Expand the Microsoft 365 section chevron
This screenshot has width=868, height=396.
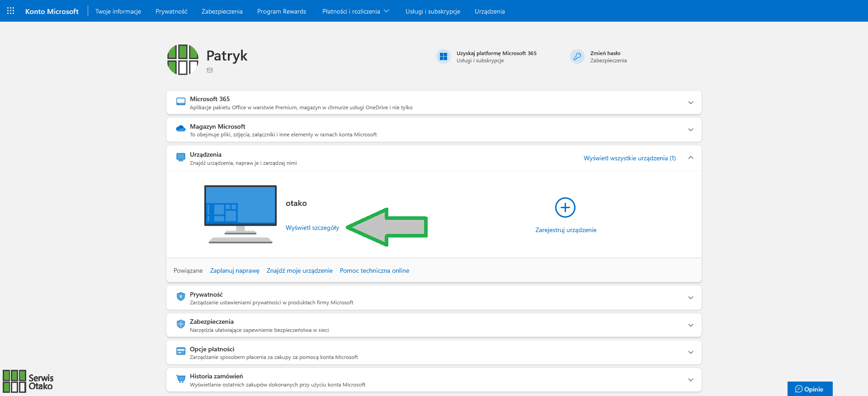(x=690, y=102)
